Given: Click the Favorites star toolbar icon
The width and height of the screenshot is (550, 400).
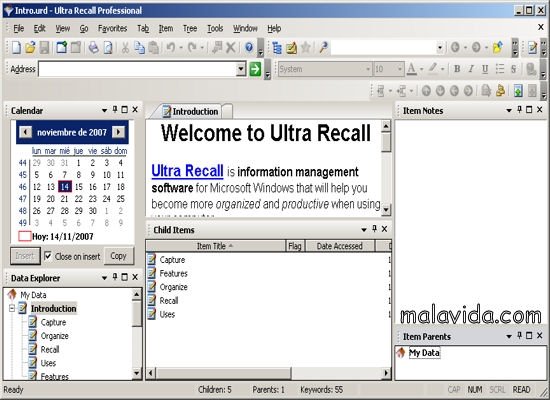Looking at the screenshot, I should [x=306, y=47].
